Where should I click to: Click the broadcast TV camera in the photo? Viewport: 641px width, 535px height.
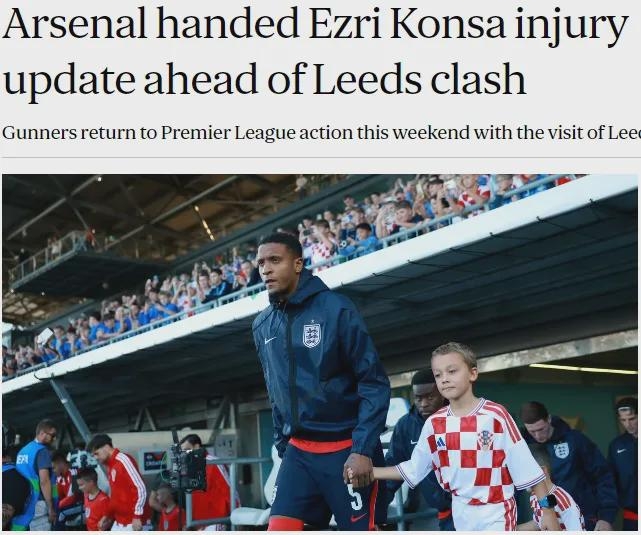(x=184, y=467)
